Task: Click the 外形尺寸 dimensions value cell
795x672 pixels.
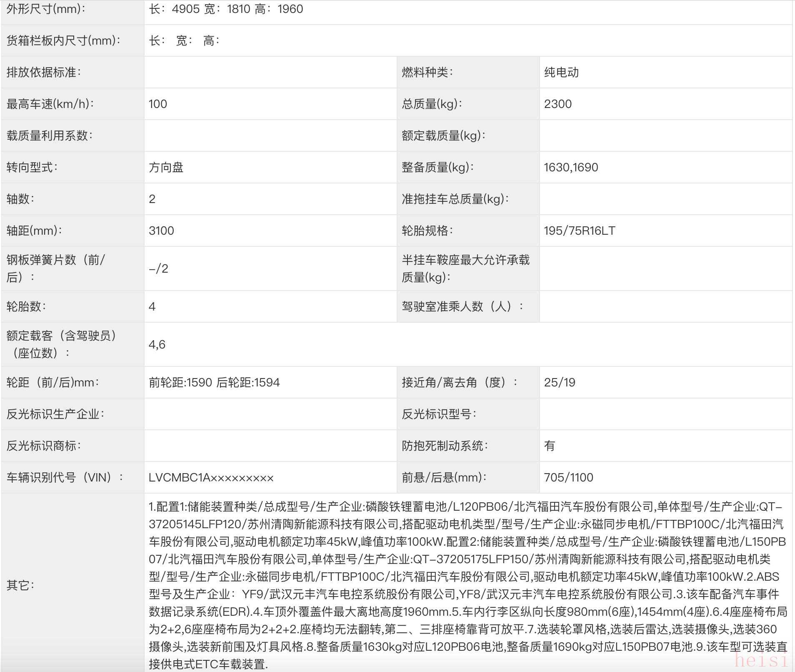Action: 226,9
